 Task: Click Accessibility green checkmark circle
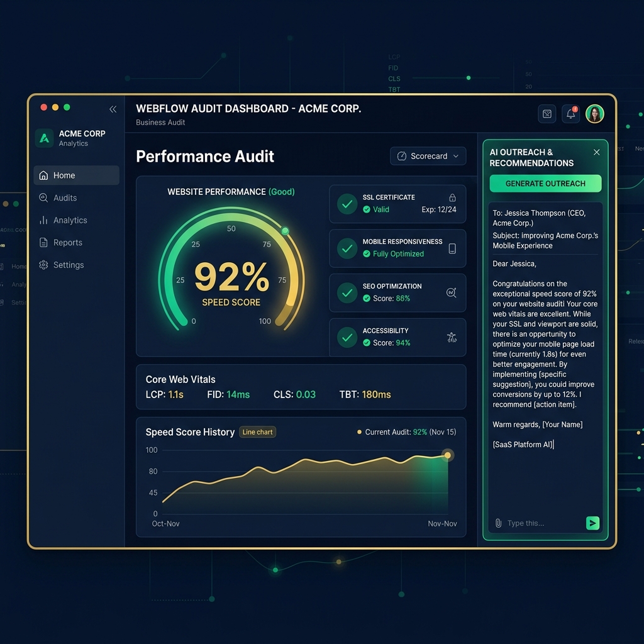347,337
